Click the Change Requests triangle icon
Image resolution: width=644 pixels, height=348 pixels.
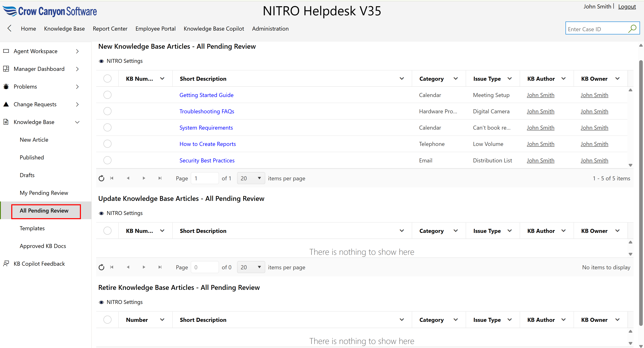pos(6,104)
